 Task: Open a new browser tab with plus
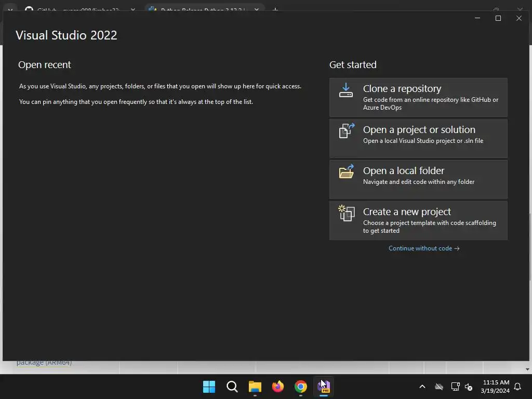275,9
